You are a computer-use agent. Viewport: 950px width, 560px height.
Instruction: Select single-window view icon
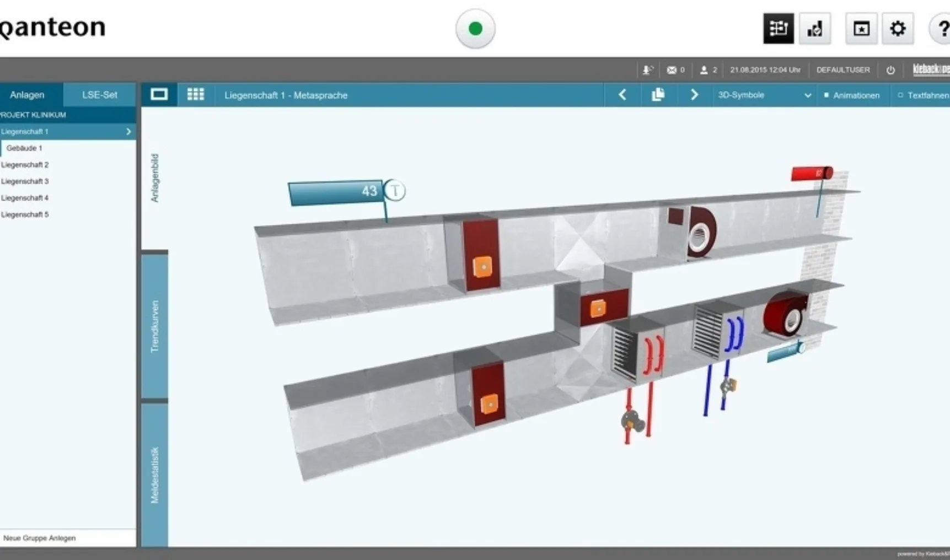tap(159, 95)
